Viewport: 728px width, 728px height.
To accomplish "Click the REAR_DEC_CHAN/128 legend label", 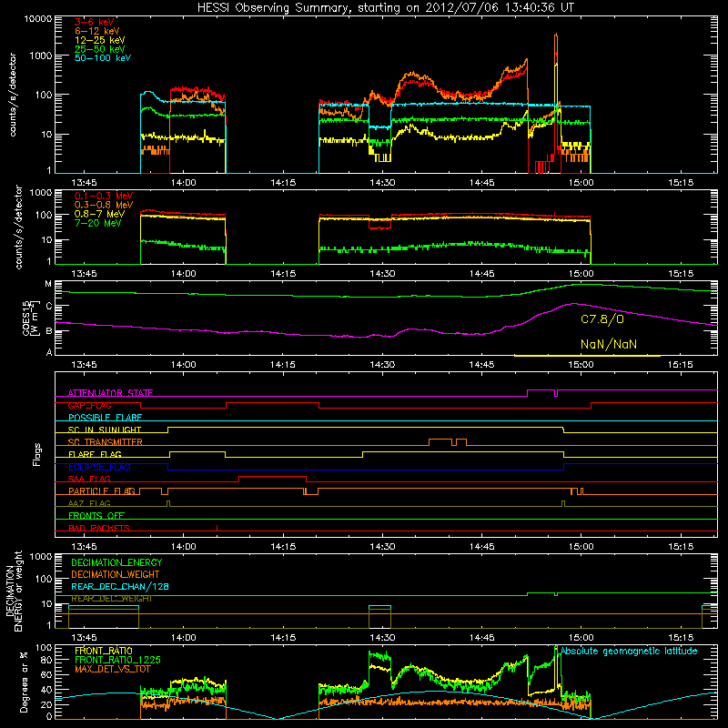I will (x=120, y=587).
